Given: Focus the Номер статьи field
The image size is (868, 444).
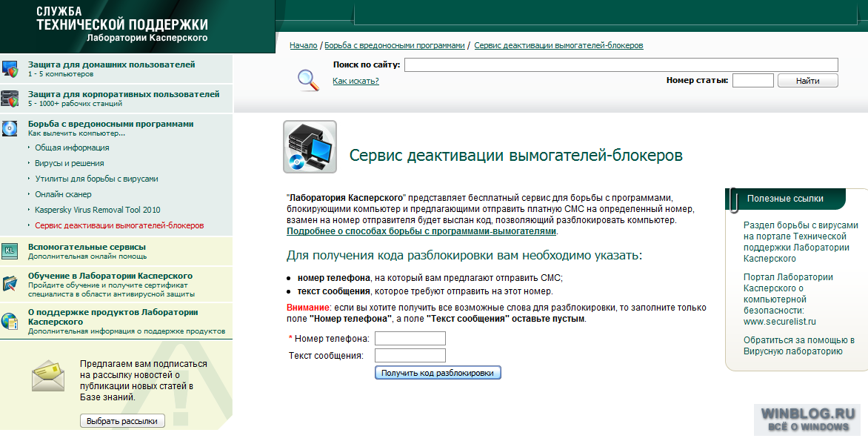Looking at the screenshot, I should click(753, 80).
